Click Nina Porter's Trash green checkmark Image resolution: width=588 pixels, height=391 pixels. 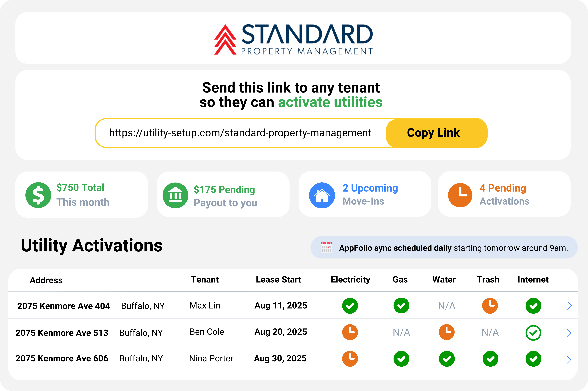490,359
